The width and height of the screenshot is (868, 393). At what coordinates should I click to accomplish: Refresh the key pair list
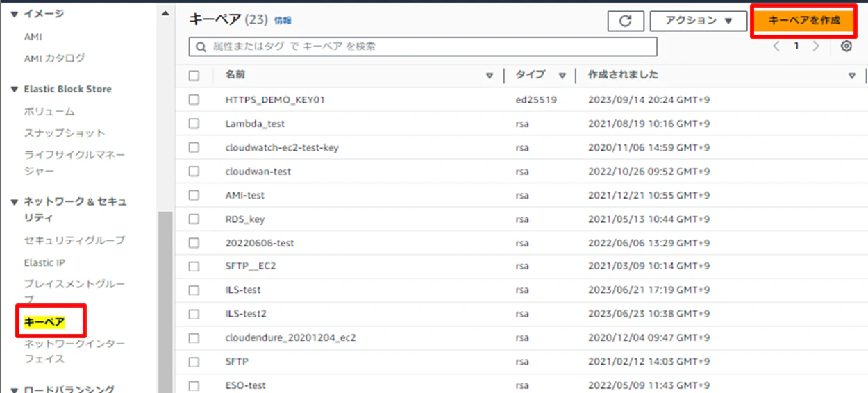[626, 21]
